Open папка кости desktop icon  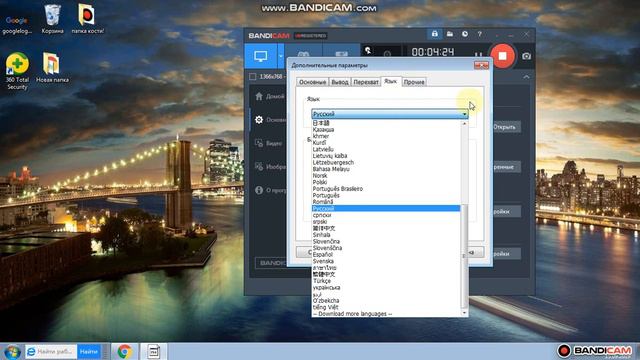click(x=87, y=19)
